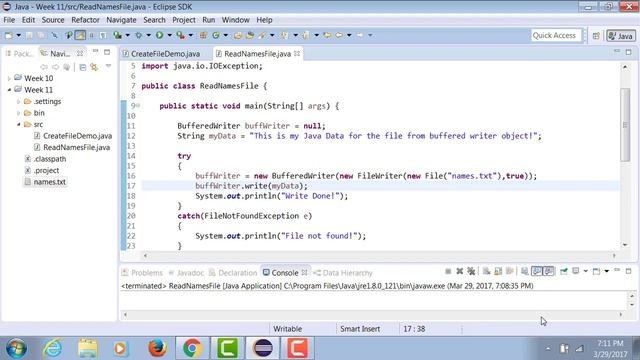This screenshot has height=360, width=640.
Task: Click the Navigator forward arrow icon
Action: [55, 67]
